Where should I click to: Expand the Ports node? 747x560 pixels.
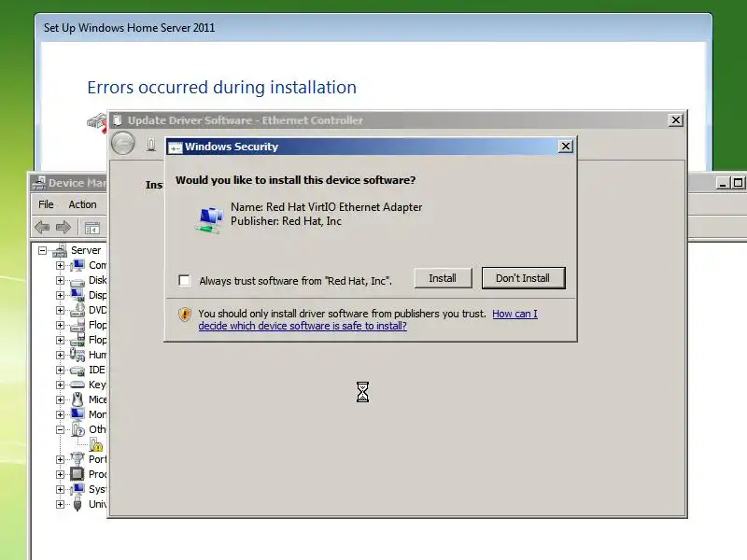60,459
